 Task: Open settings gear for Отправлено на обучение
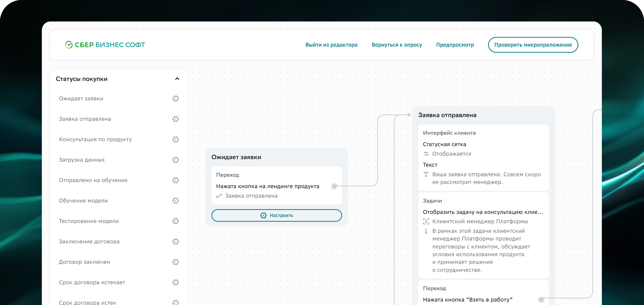coord(175,180)
